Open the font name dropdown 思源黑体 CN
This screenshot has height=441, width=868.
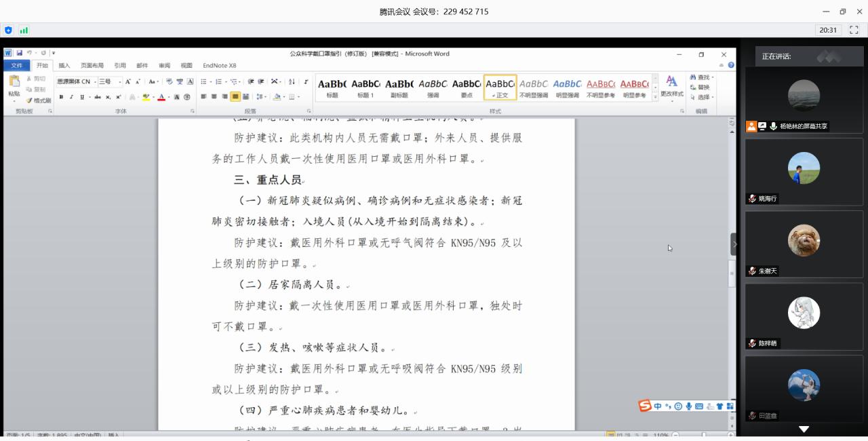tap(75, 81)
